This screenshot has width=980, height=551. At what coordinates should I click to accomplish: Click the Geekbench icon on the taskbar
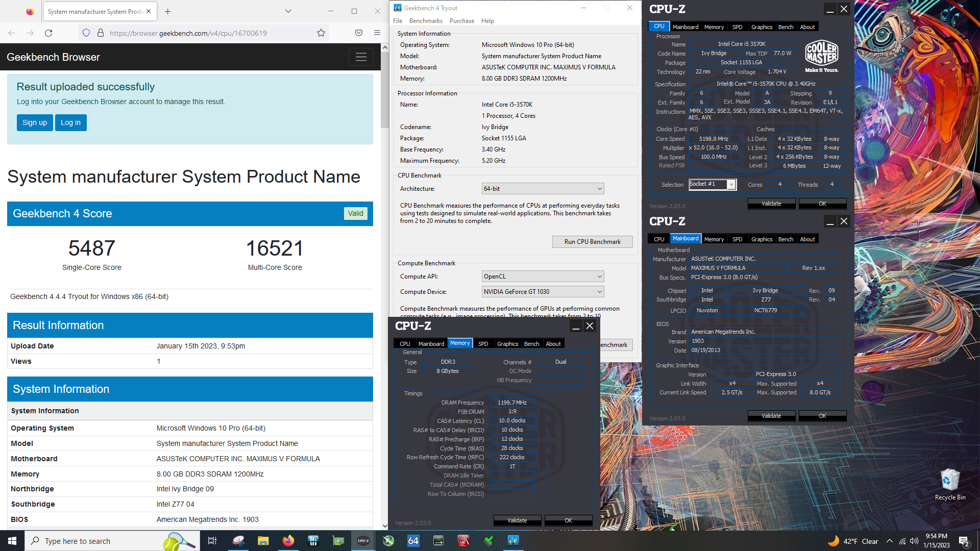tap(513, 541)
